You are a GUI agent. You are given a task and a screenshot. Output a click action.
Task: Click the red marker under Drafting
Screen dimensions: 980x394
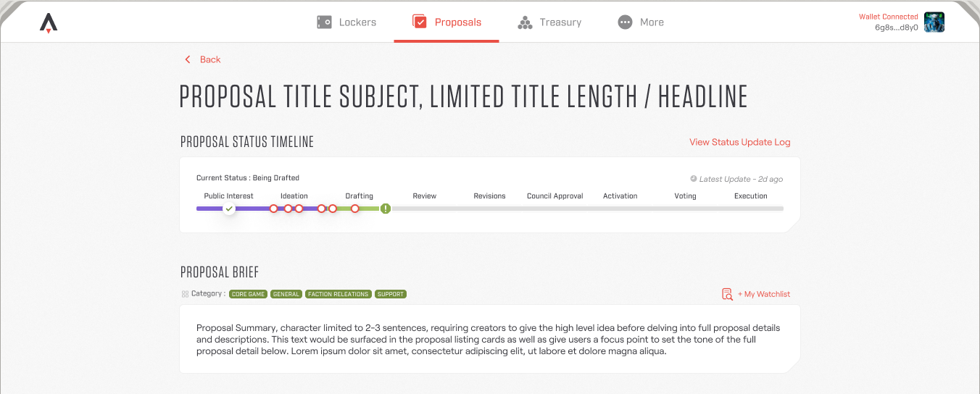point(355,209)
